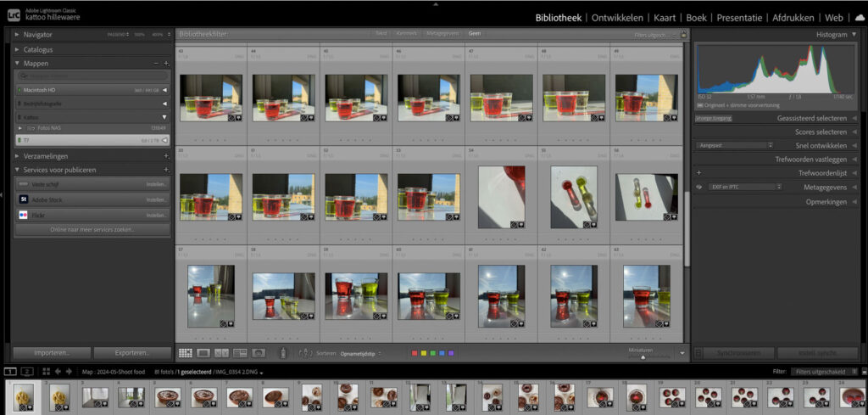Viewport: 868px width, 415px height.
Task: Expand the Metagegevens panel
Action: [x=854, y=188]
